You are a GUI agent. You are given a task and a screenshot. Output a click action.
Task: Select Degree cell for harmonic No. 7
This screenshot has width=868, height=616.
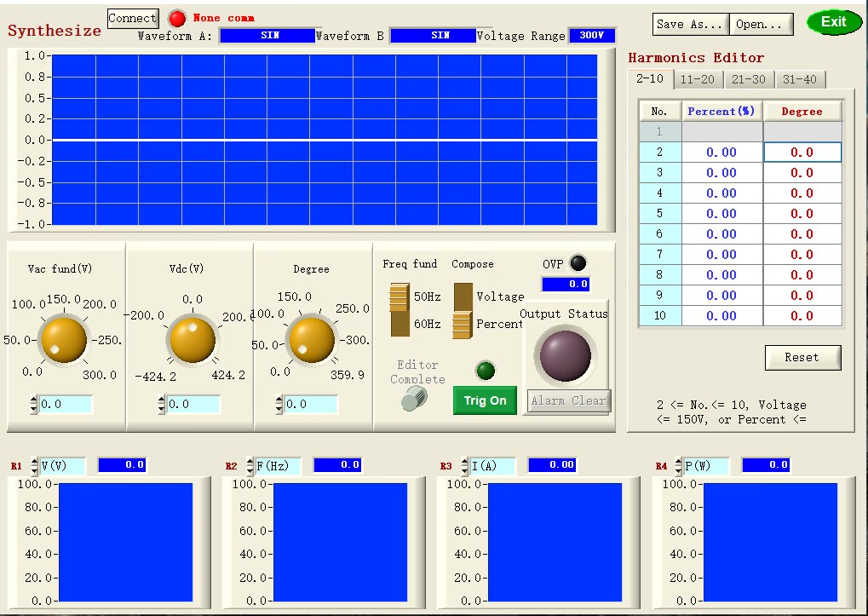click(x=802, y=255)
